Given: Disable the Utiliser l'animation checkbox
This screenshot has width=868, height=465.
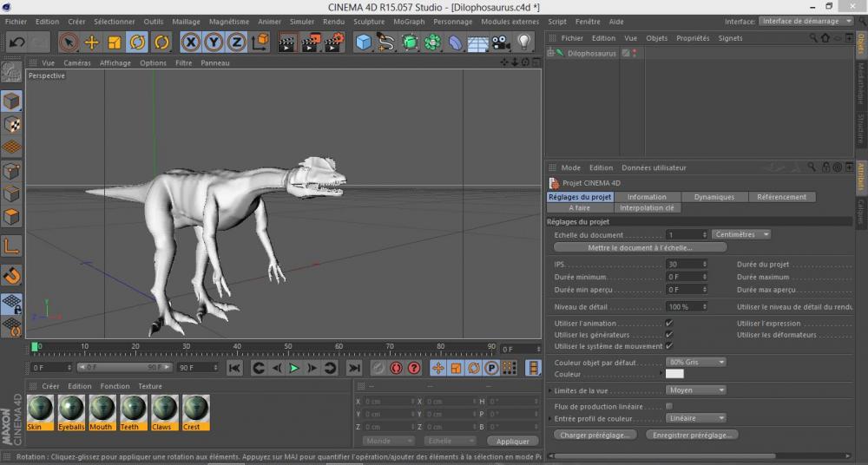Looking at the screenshot, I should click(668, 323).
